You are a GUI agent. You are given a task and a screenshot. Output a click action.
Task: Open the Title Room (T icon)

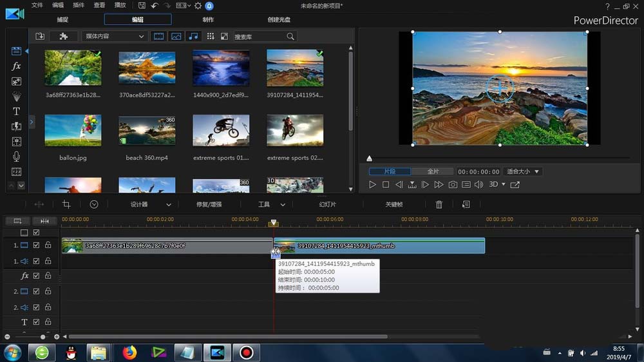(x=17, y=111)
